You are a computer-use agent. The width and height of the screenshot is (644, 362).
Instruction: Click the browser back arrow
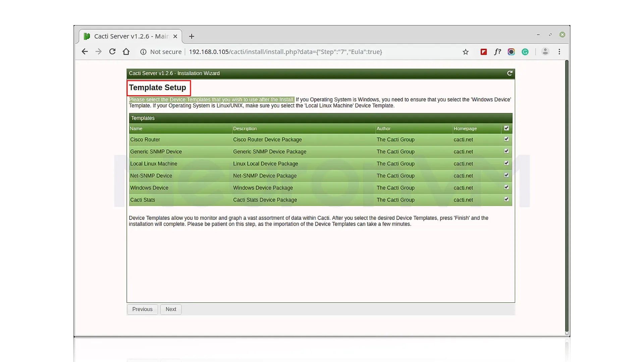(x=85, y=52)
